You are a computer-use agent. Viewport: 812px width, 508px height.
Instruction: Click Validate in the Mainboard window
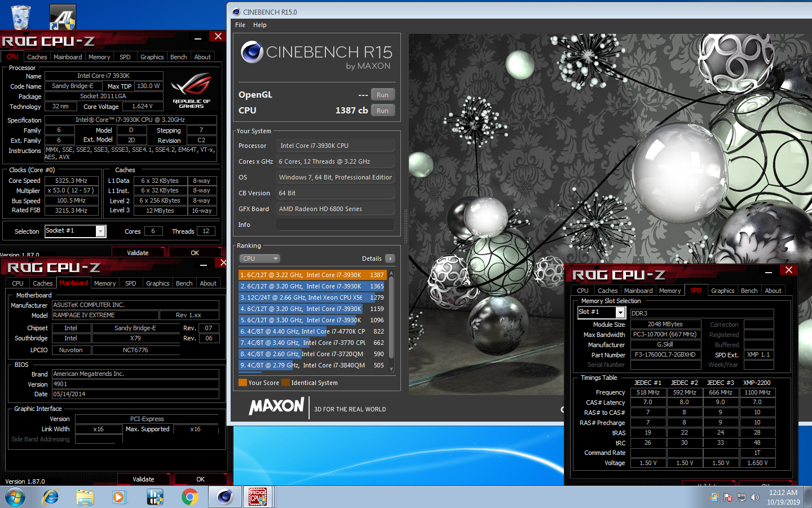click(x=143, y=479)
